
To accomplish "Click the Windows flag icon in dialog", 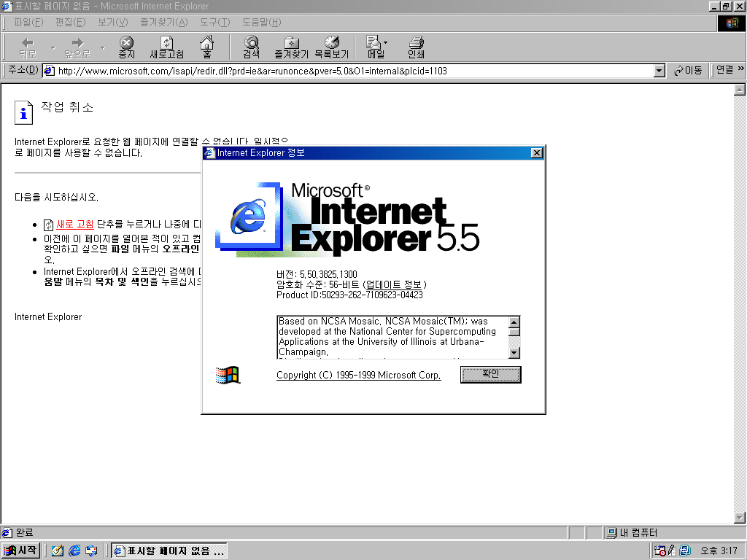I will pos(228,376).
